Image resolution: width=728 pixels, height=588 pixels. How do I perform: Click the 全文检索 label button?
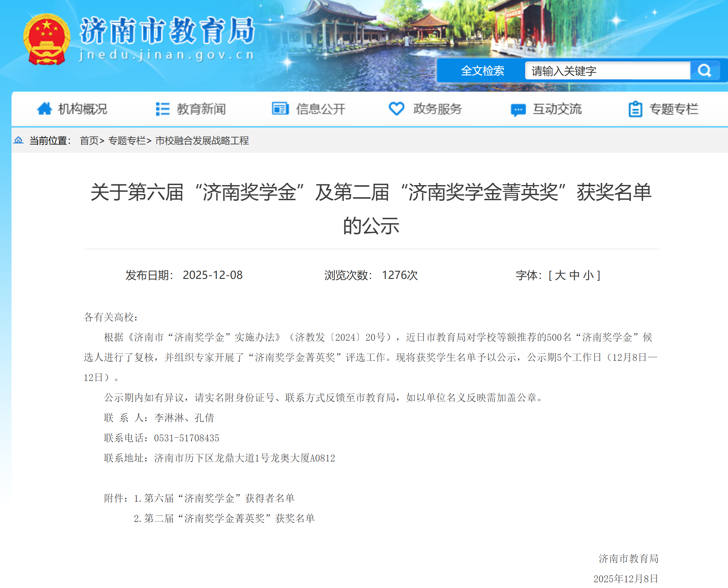click(x=482, y=71)
